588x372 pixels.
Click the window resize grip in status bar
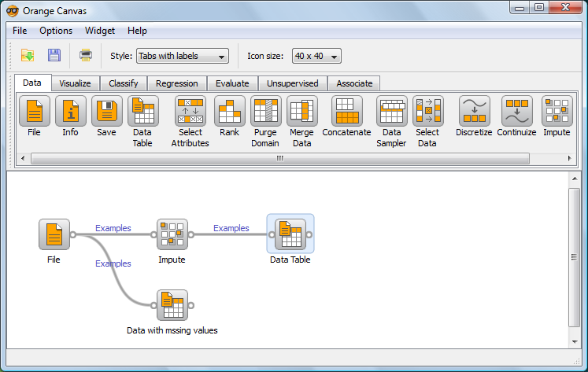click(x=576, y=361)
